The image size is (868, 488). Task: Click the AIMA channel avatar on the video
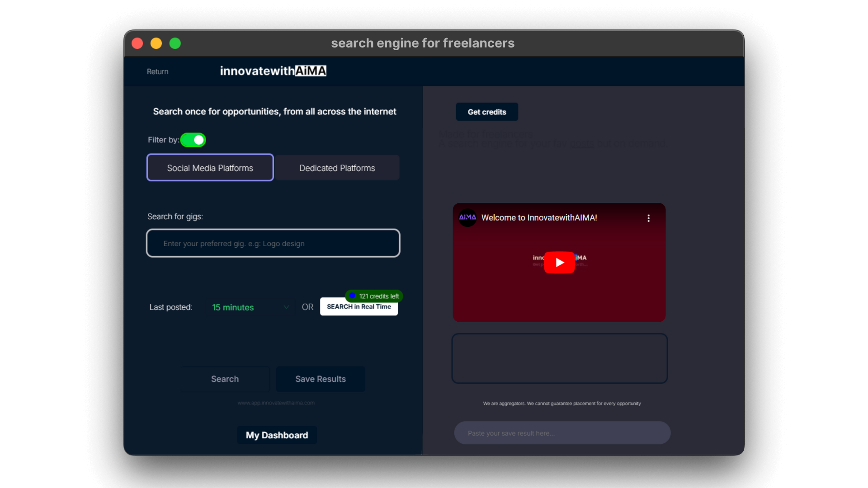tap(467, 217)
